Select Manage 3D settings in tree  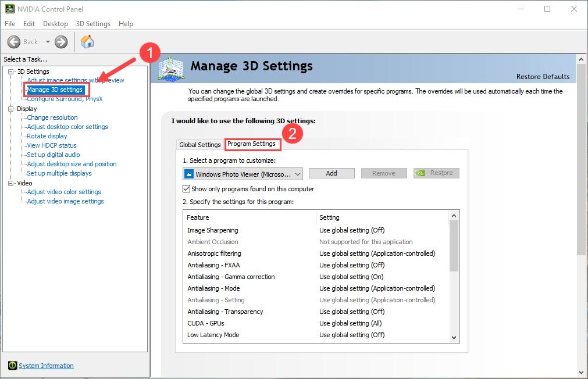55,90
